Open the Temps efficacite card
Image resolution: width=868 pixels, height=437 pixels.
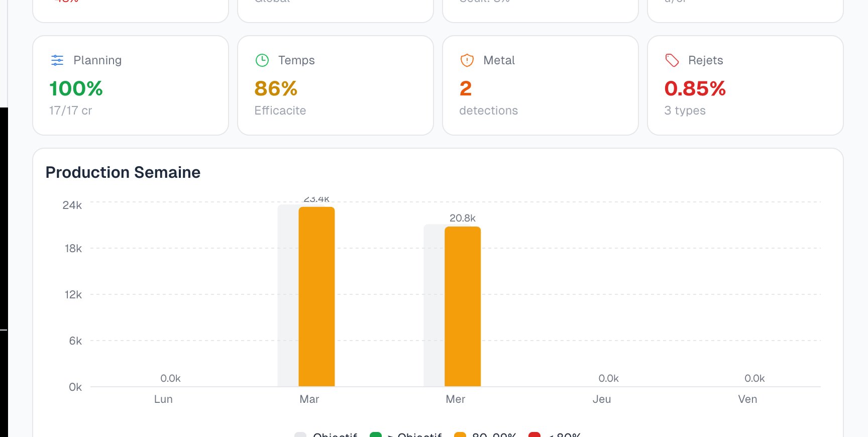(336, 85)
